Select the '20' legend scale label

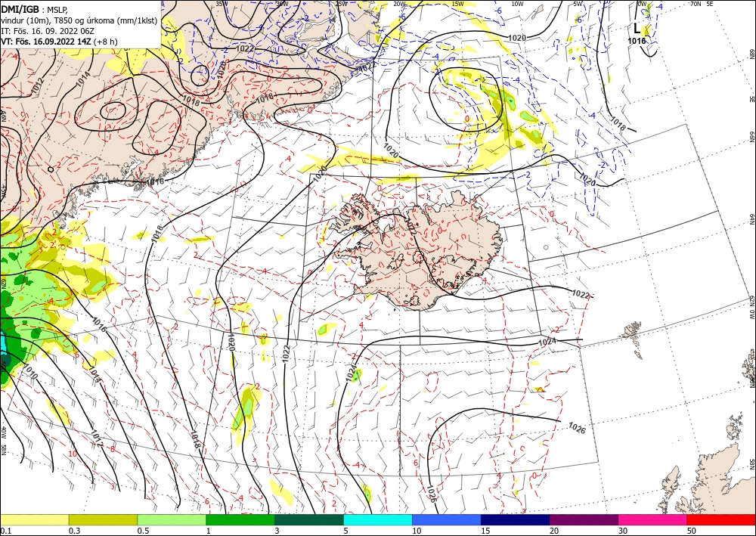pos(554,531)
